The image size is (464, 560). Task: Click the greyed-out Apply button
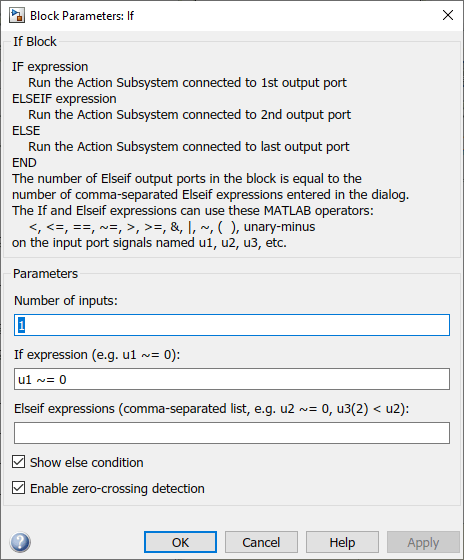click(423, 542)
